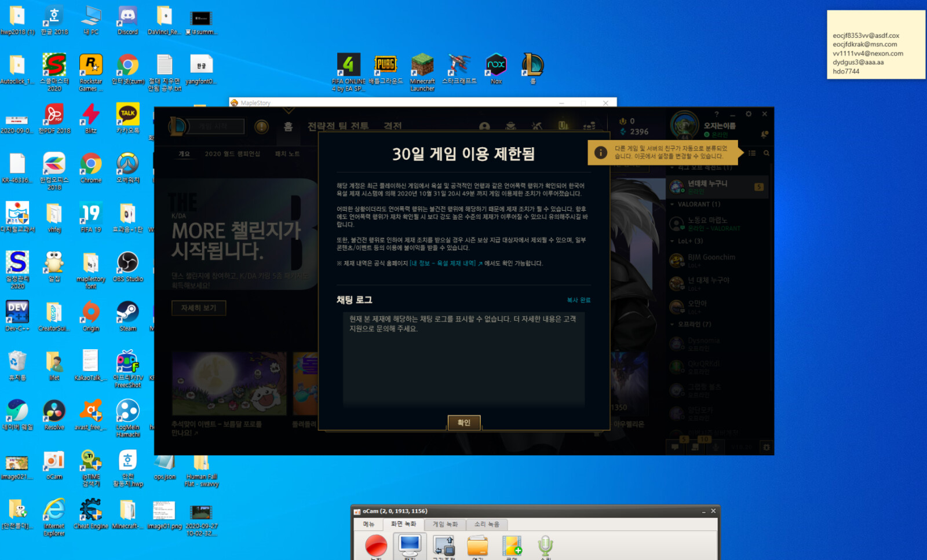
Task: Select friend BJM Goonchim in list
Action: click(718, 260)
